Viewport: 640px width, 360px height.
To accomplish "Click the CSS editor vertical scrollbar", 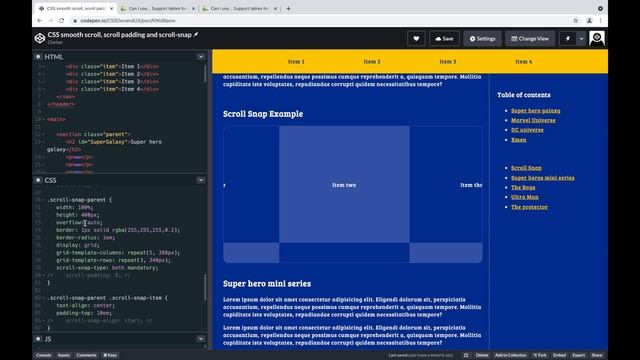I will [x=205, y=287].
